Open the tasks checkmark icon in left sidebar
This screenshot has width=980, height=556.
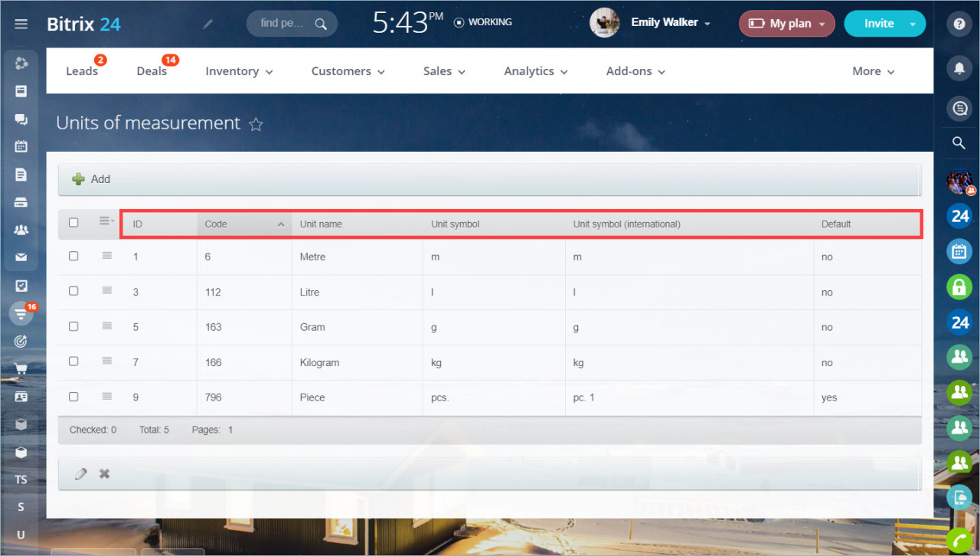21,286
